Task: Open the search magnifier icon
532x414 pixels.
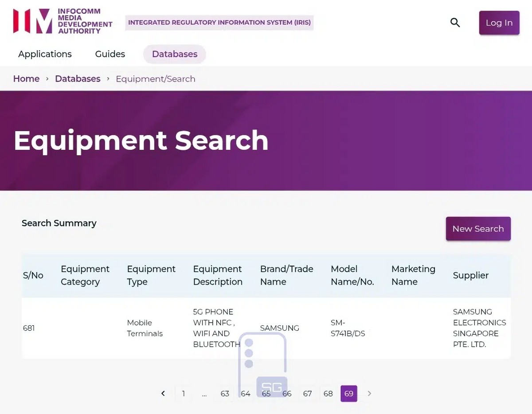Action: point(455,23)
